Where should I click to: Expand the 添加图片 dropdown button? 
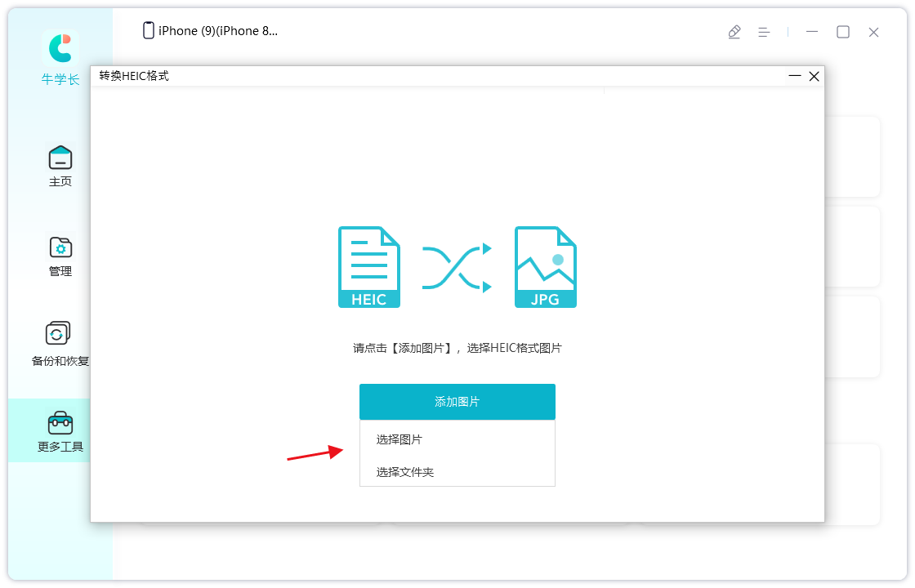tap(457, 402)
